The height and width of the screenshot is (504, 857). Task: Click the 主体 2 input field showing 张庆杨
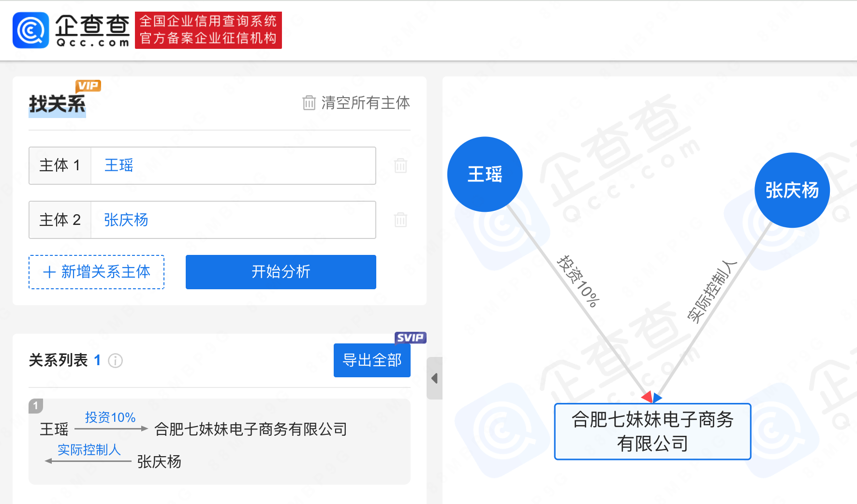[233, 220]
